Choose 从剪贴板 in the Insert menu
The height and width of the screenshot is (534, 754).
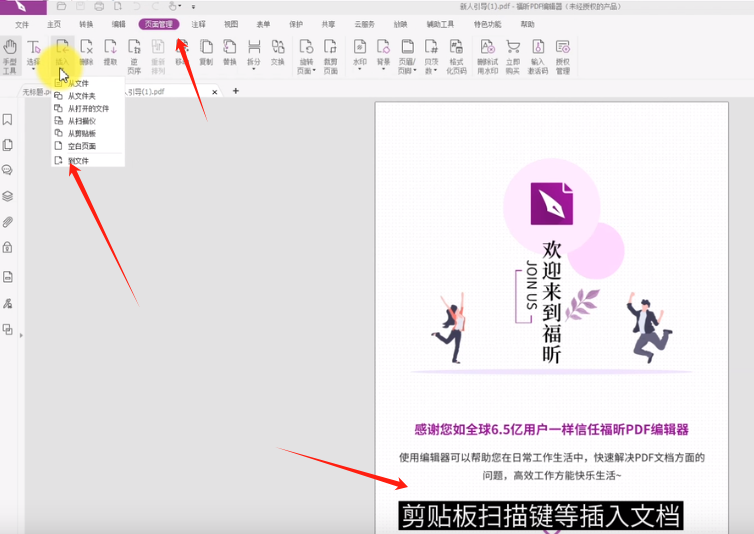pos(88,133)
